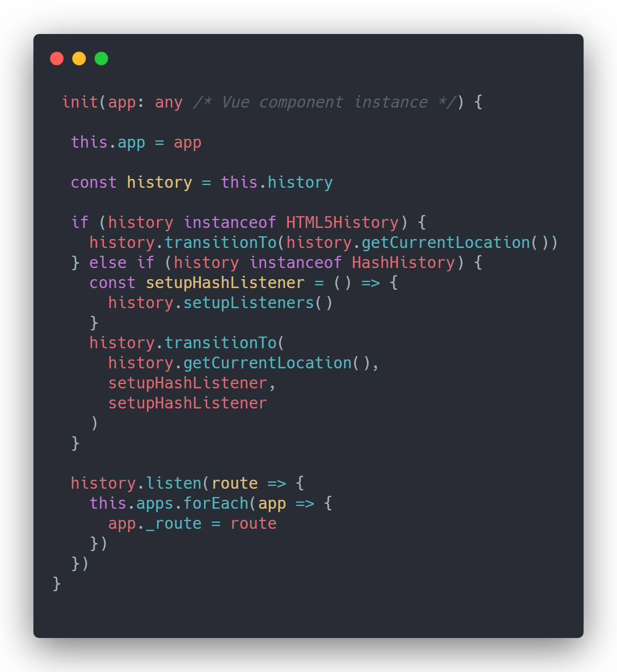
Task: Click the init function name
Action: [80, 103]
